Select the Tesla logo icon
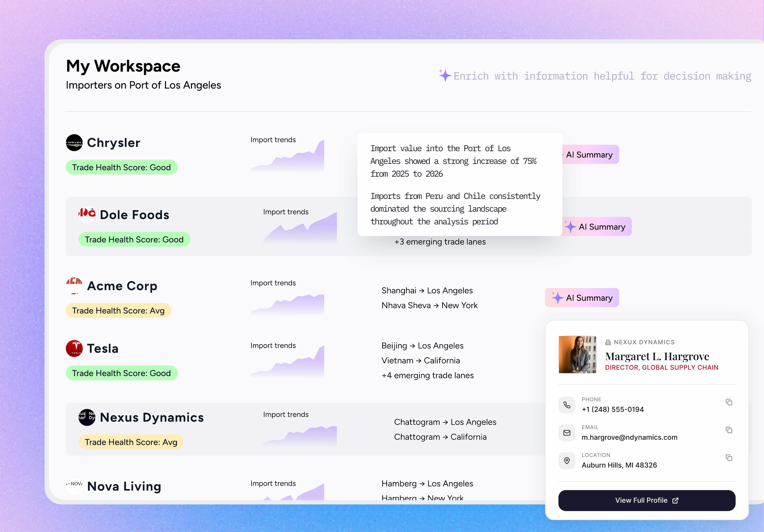The height and width of the screenshot is (532, 764). (74, 348)
